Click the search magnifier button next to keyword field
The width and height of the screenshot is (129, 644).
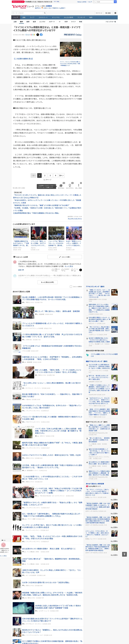(x=45, y=13)
